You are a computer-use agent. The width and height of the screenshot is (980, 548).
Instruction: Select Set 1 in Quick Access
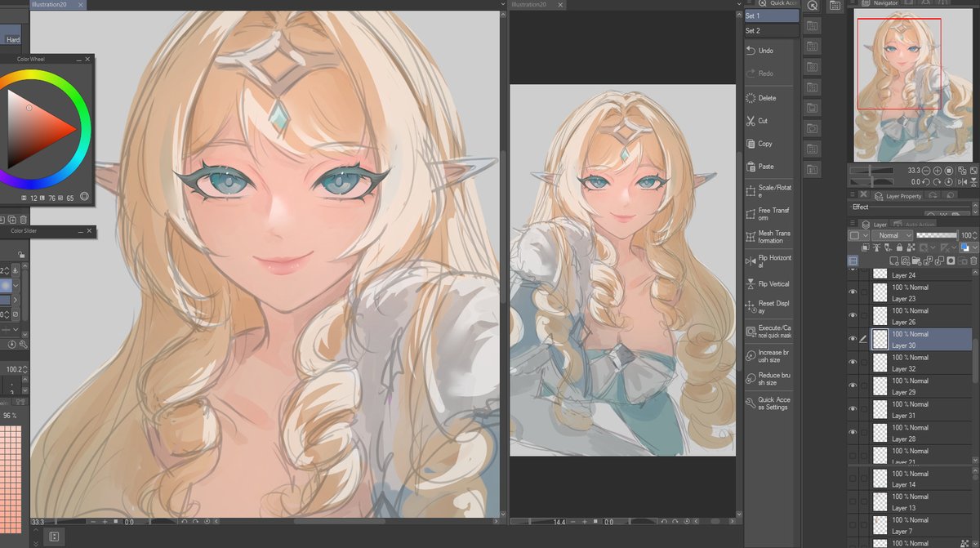pyautogui.click(x=771, y=16)
